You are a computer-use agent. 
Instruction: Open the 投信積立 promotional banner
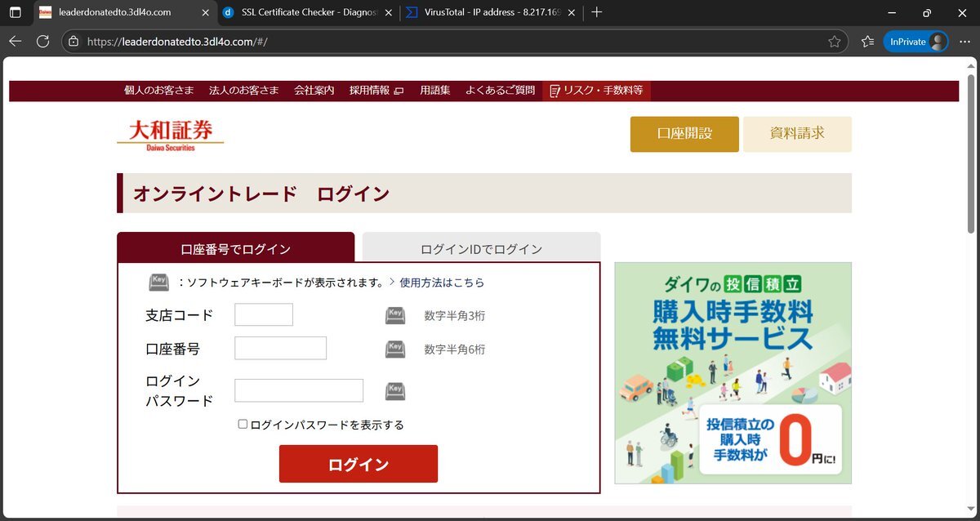click(x=733, y=373)
